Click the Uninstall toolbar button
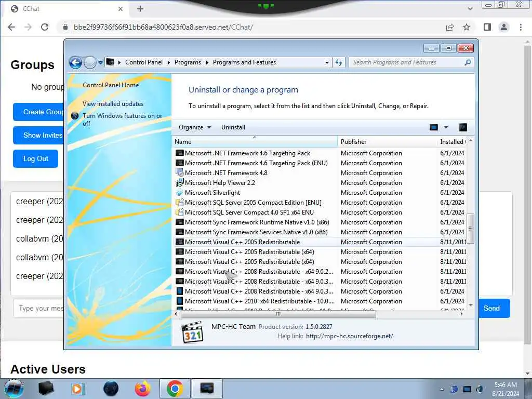 [233, 127]
